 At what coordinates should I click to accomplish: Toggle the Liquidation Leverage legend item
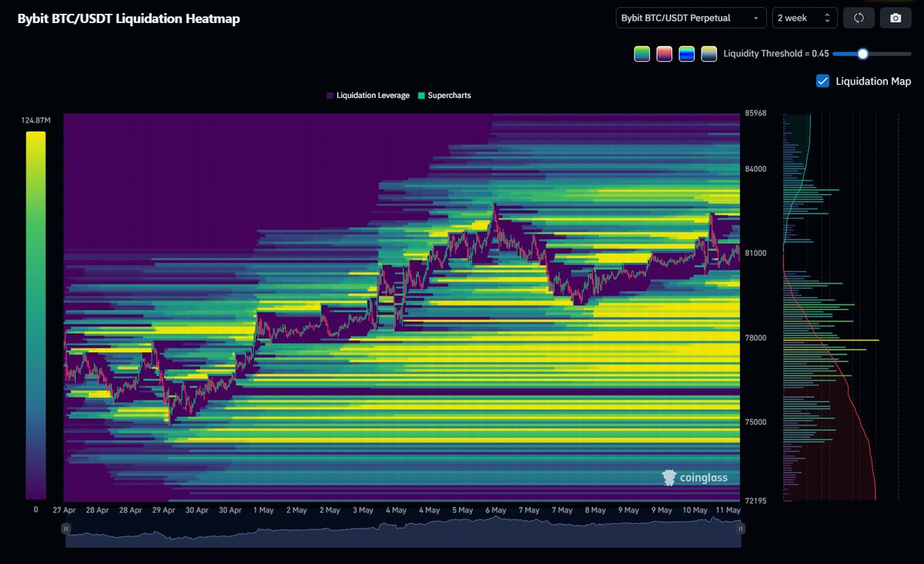(x=367, y=96)
